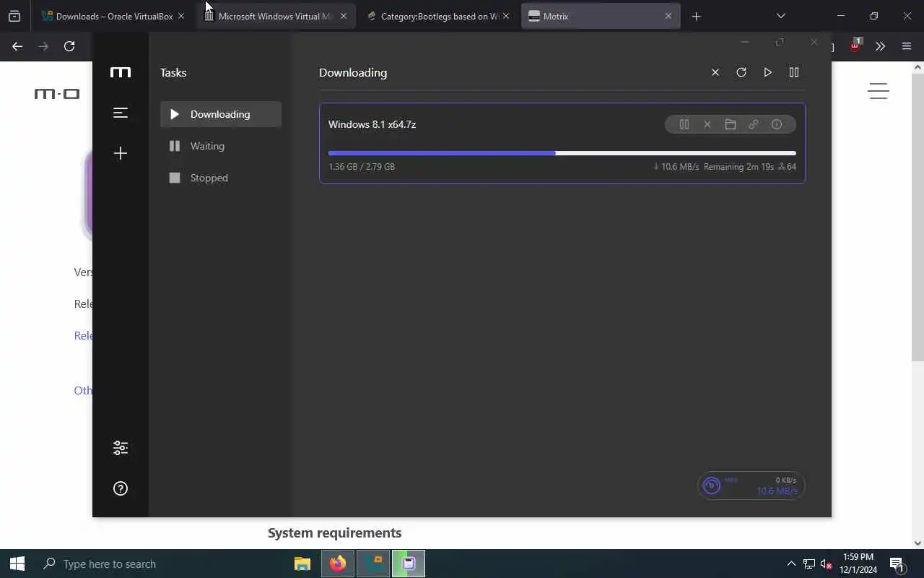The width and height of the screenshot is (924, 578).
Task: Click the page scrollbar down arrow
Action: 918,543
